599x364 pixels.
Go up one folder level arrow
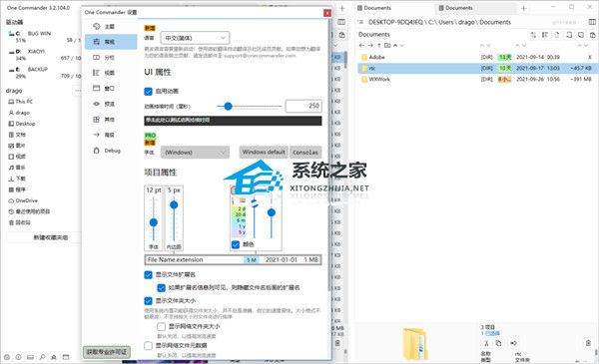pyautogui.click(x=379, y=46)
